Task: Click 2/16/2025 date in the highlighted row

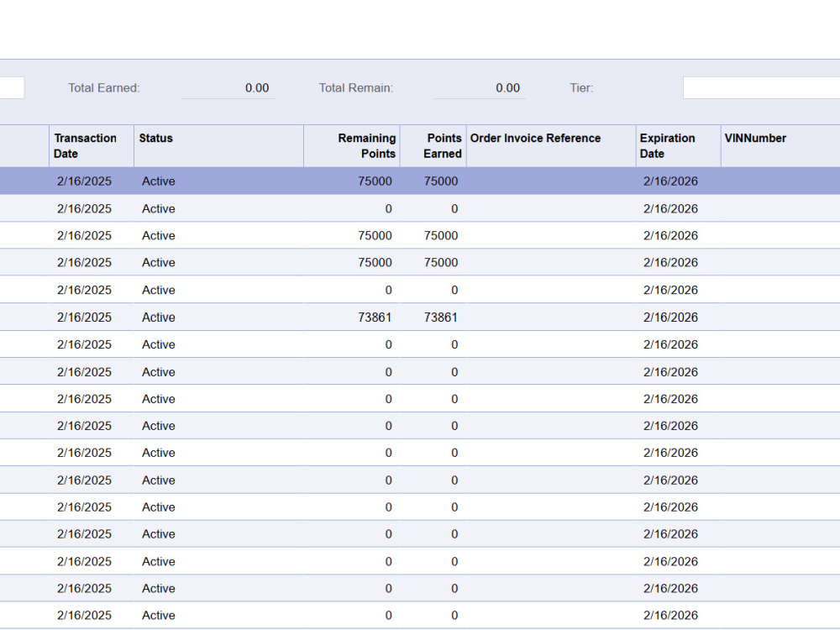Action: [x=84, y=181]
